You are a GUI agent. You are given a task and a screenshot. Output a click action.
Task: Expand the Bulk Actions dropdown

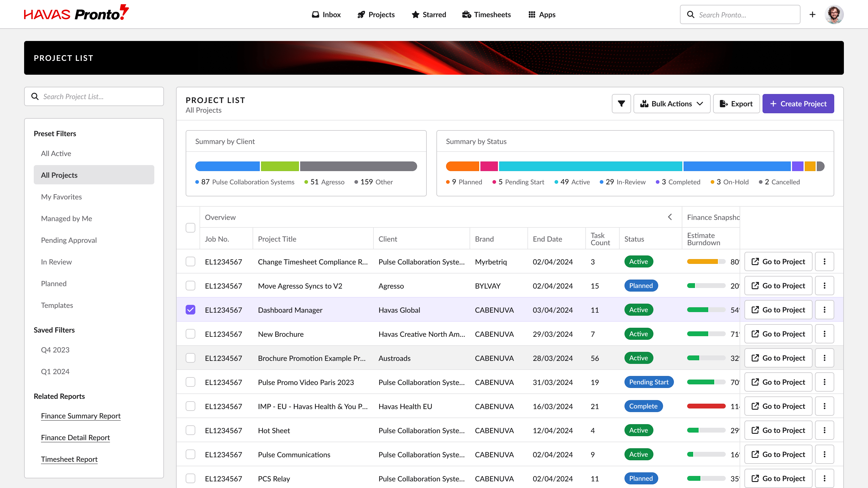[671, 104]
